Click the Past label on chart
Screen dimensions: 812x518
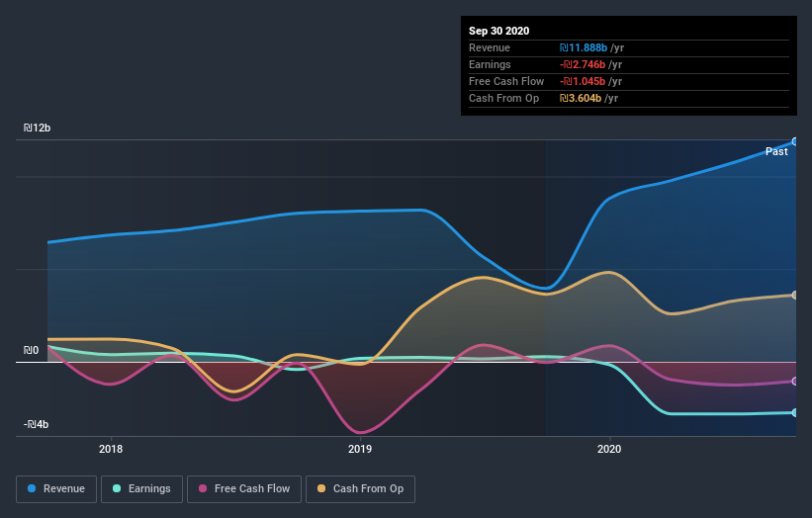coord(776,151)
